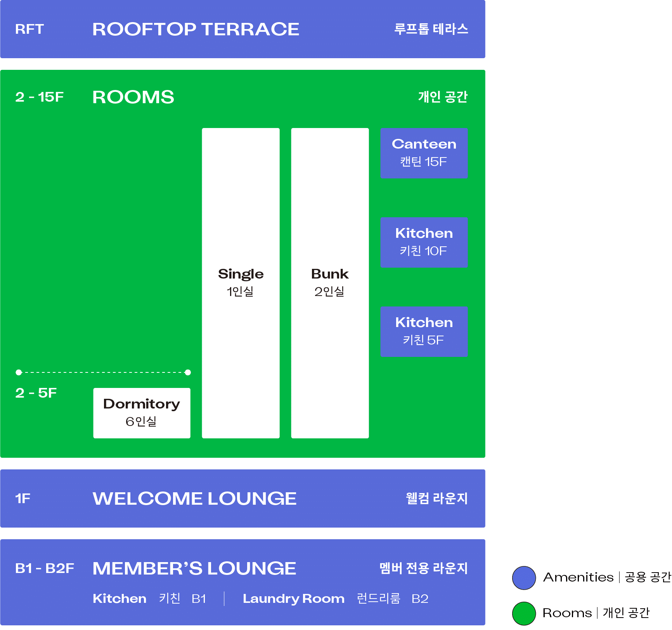
Task: Open the WELCOME LOUNGE heading
Action: tap(194, 498)
